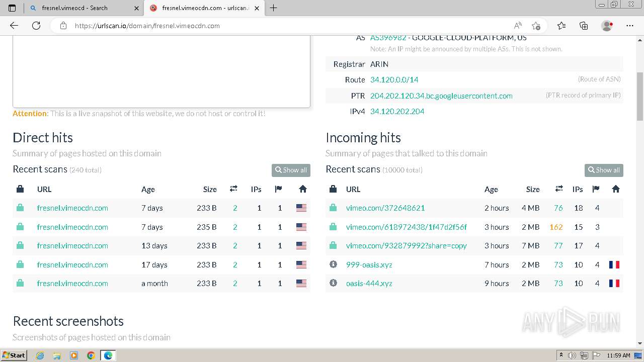Click the flag column header in Direct hits
Screen dimensions: 644x362
coord(279,189)
